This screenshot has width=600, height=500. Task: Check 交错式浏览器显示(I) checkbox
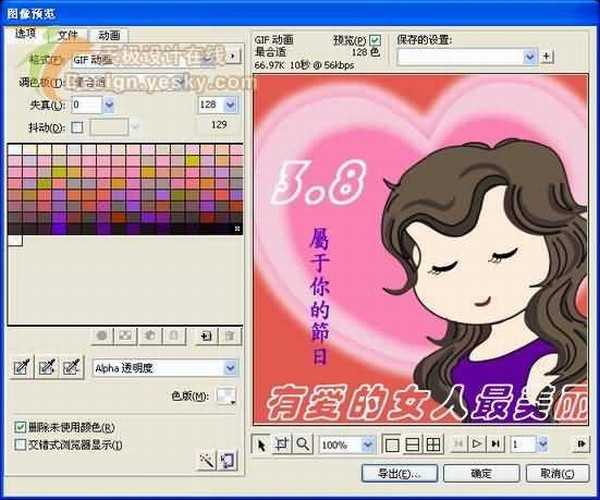(20, 445)
